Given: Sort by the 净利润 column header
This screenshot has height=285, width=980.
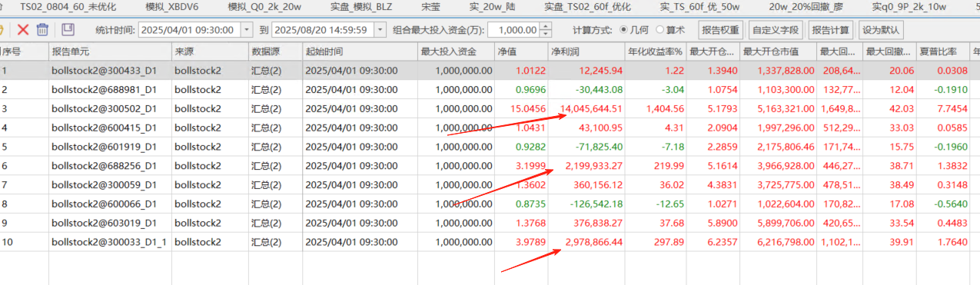Looking at the screenshot, I should coord(586,52).
